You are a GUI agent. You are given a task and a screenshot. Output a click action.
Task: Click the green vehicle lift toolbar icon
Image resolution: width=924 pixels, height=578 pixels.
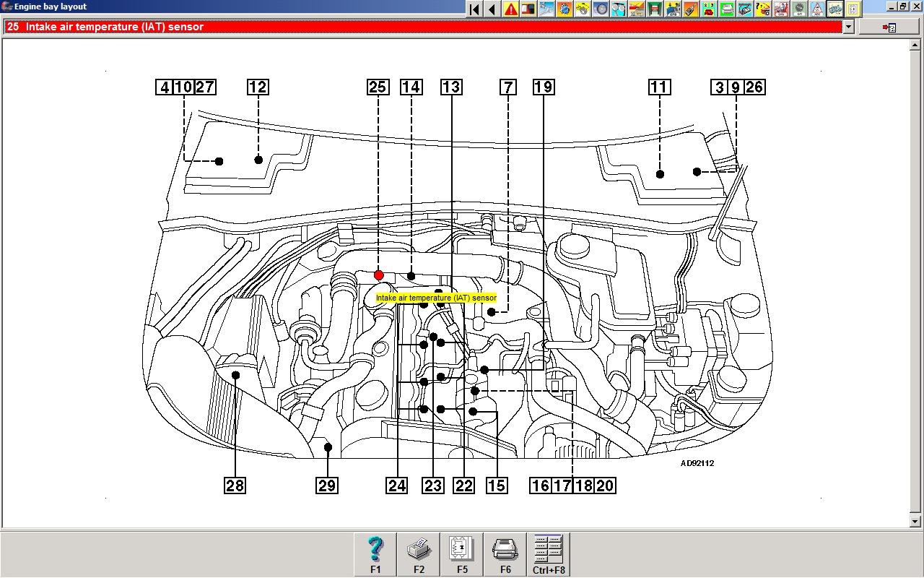tap(655, 9)
